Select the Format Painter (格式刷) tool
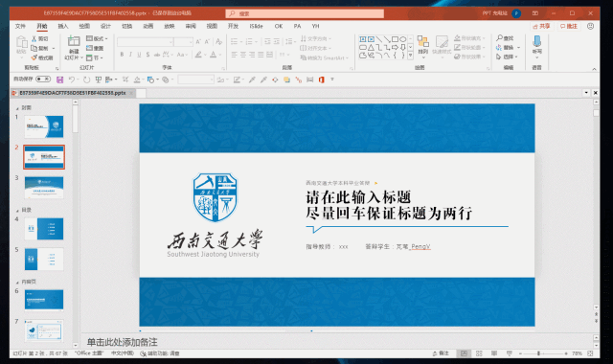 pyautogui.click(x=42, y=57)
